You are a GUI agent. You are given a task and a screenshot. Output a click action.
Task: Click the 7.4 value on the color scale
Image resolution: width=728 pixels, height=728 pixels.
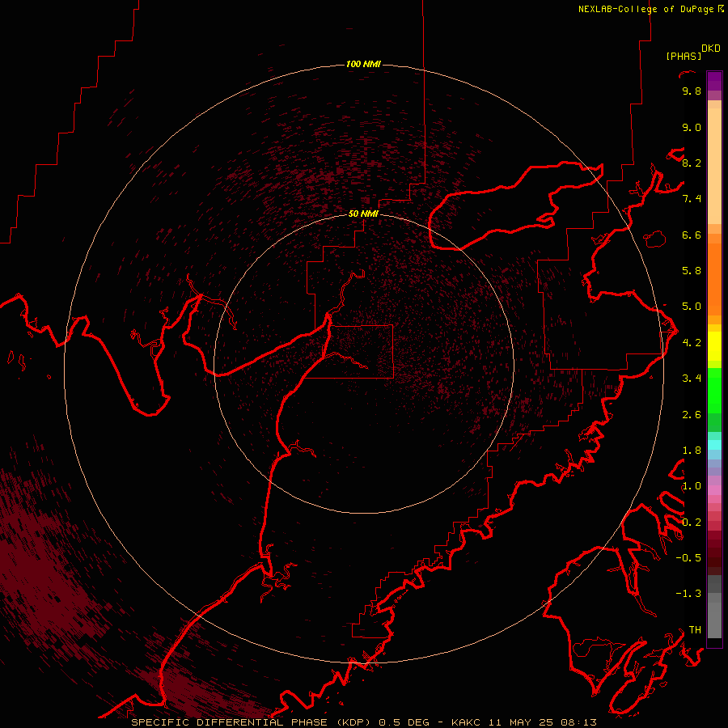(x=692, y=199)
